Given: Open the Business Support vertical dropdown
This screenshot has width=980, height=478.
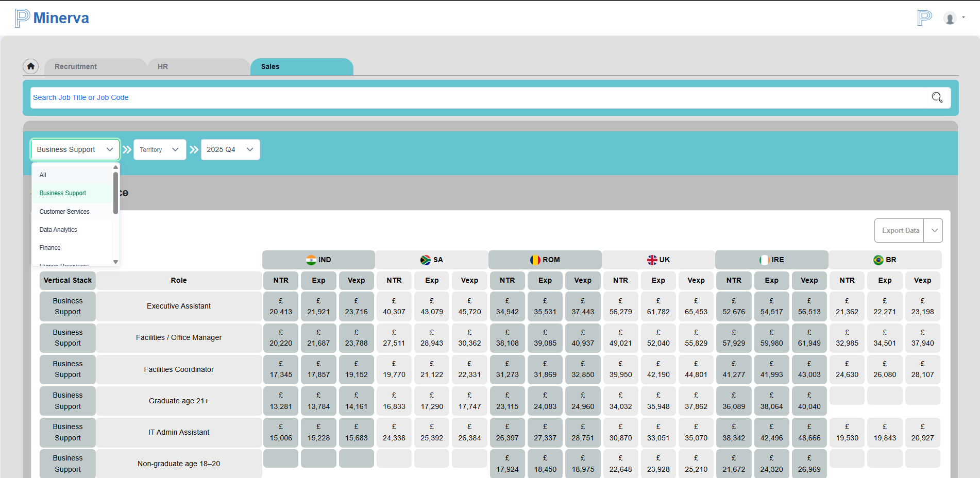Looking at the screenshot, I should point(75,149).
